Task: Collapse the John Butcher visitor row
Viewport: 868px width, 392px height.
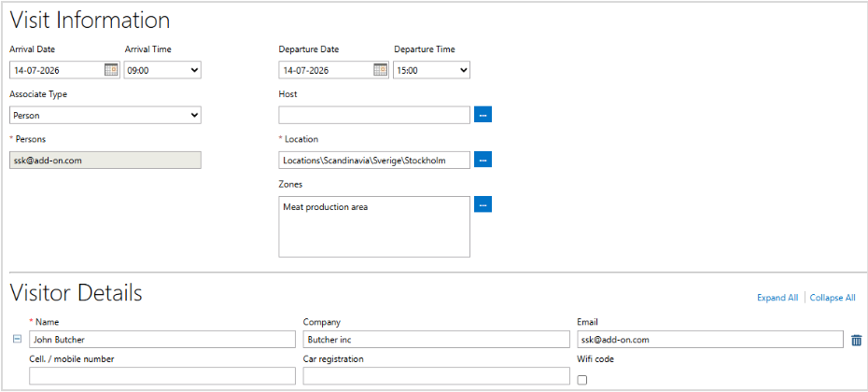Action: click(17, 339)
